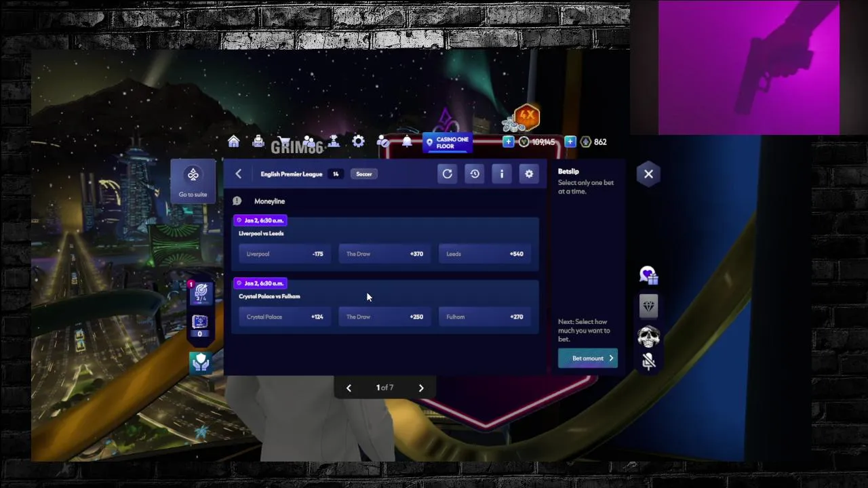Add gems with plus beside 862
Image resolution: width=868 pixels, height=488 pixels.
pos(570,142)
